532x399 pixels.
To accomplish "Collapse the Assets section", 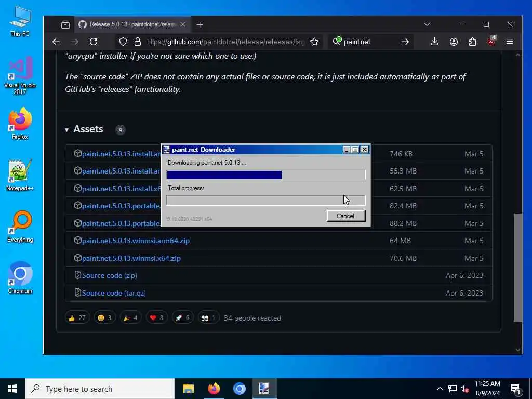I will coord(84,129).
